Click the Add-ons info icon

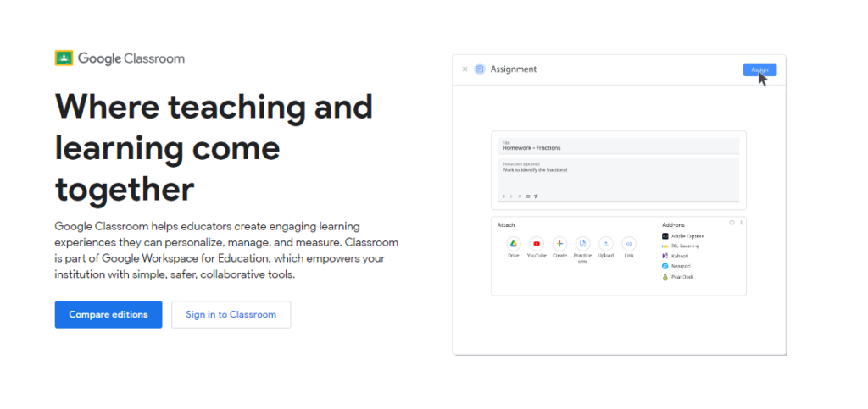(732, 223)
